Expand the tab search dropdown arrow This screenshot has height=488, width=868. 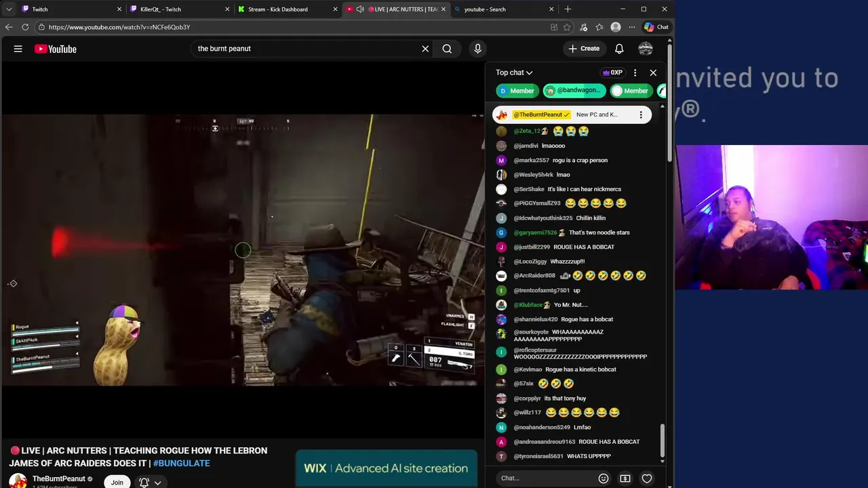9,9
